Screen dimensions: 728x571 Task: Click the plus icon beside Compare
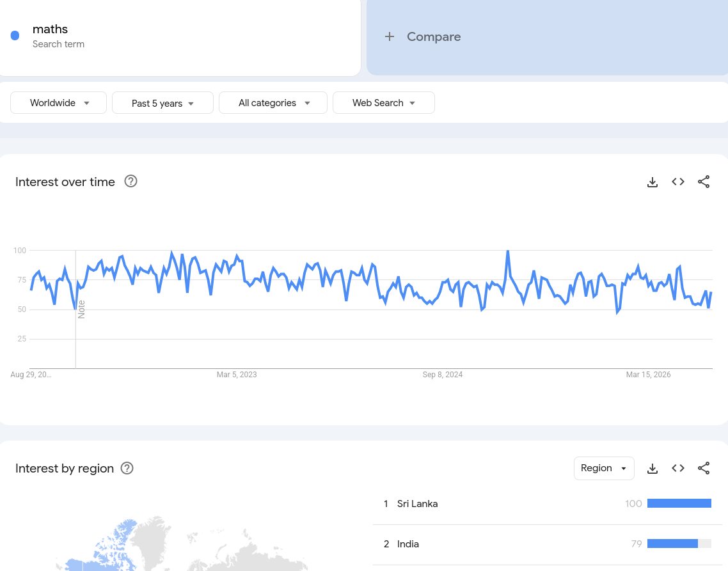click(390, 36)
